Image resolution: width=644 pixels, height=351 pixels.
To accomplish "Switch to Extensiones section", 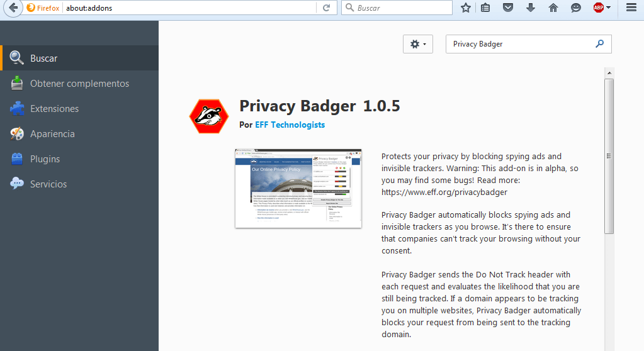I will click(79, 108).
